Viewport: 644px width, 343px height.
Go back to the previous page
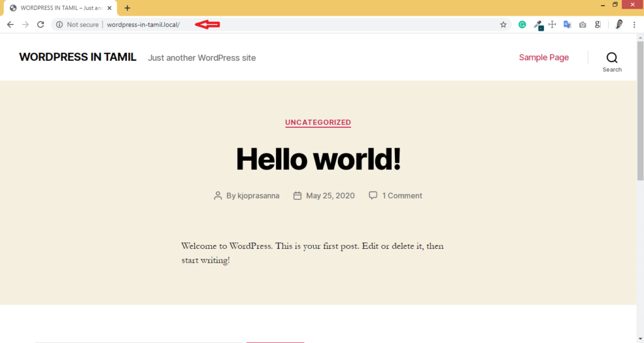(x=10, y=24)
